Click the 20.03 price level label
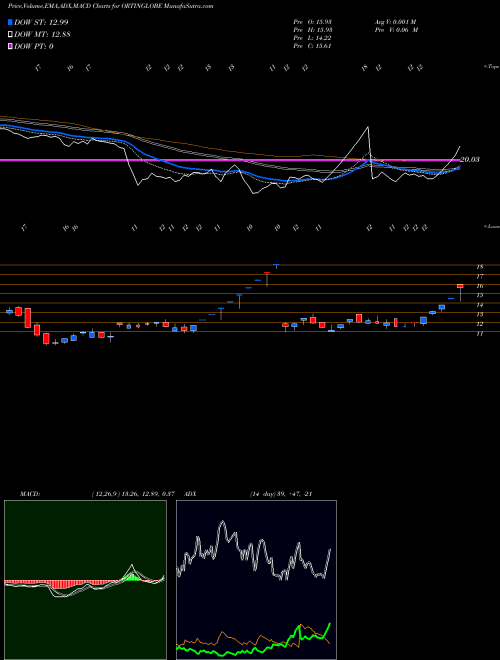The image size is (500, 660). [x=470, y=160]
